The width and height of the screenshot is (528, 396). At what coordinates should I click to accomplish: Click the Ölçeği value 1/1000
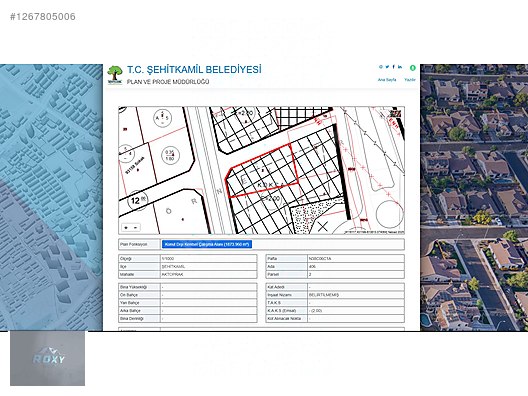point(168,259)
